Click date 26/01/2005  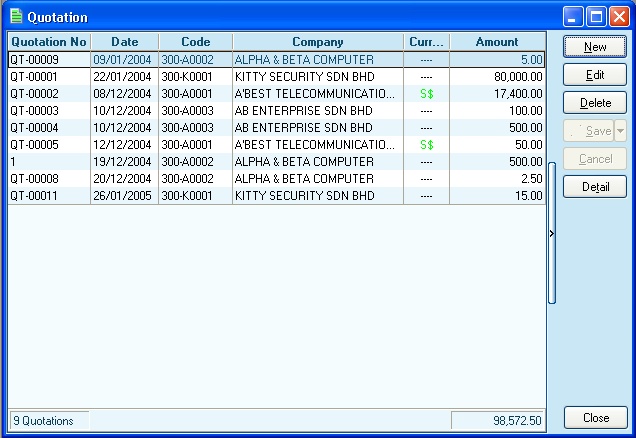[122, 196]
